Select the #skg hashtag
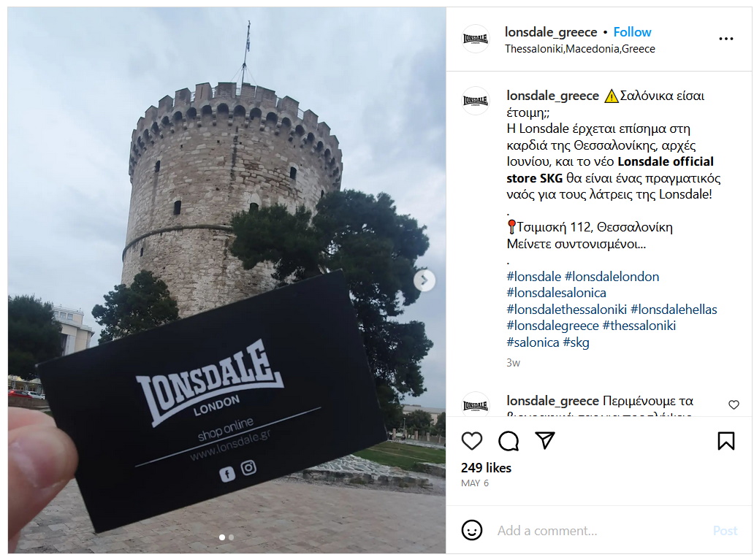The height and width of the screenshot is (560, 754). point(576,342)
